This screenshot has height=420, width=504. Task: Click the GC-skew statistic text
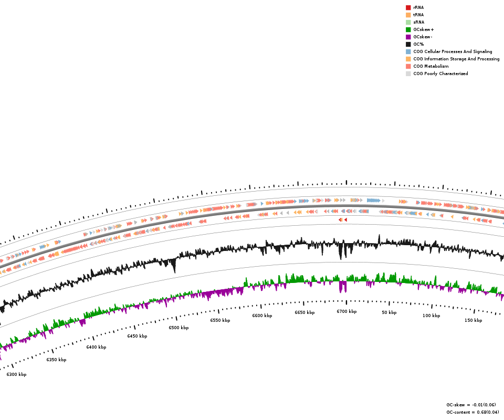click(x=471, y=405)
